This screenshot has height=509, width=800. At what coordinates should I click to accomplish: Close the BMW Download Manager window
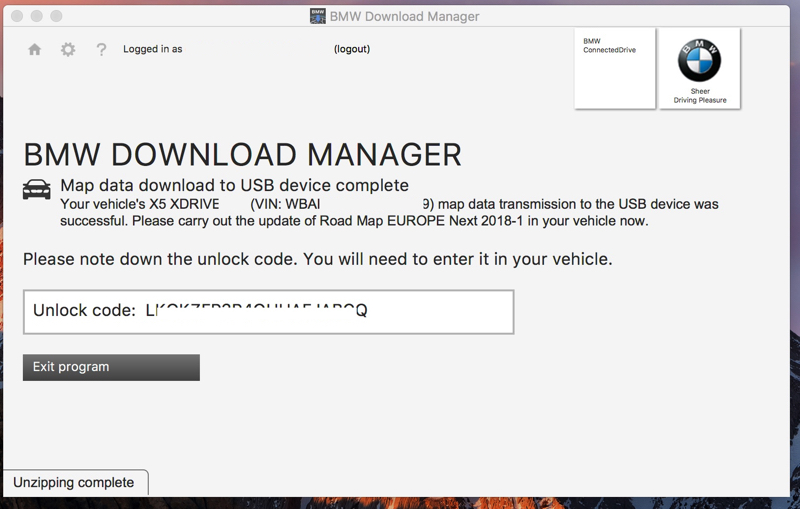(17, 16)
